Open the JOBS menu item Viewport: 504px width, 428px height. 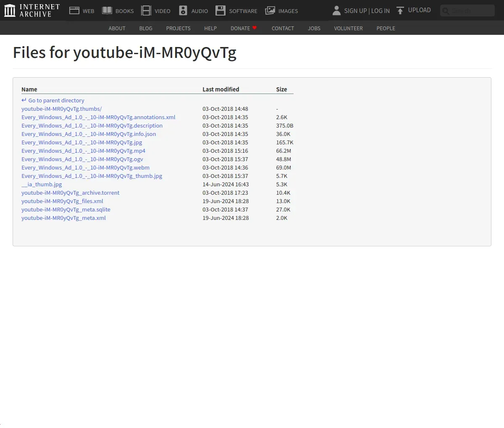coord(314,28)
